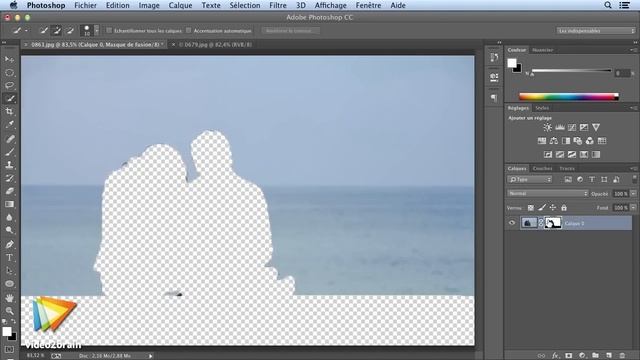
Task: Select the Elliptical Marquee tool
Action: pyautogui.click(x=9, y=73)
